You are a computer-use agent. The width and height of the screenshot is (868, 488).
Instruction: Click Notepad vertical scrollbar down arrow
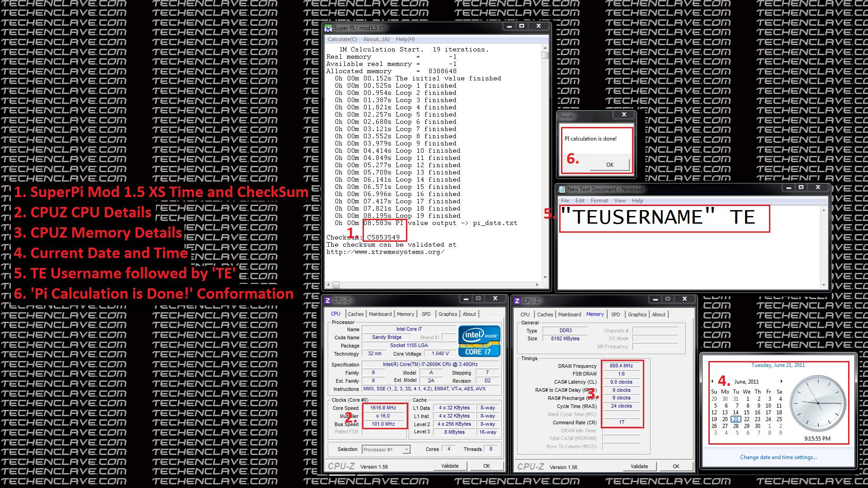pos(824,285)
